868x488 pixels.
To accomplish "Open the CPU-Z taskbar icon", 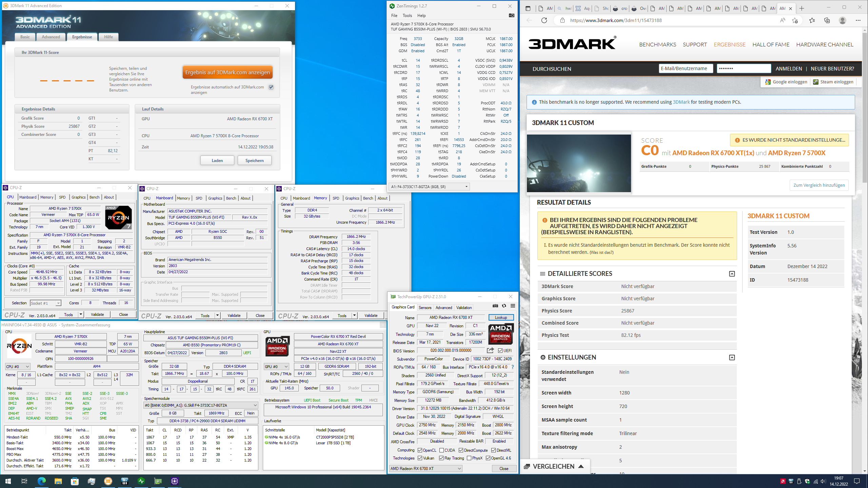I will coord(175,481).
